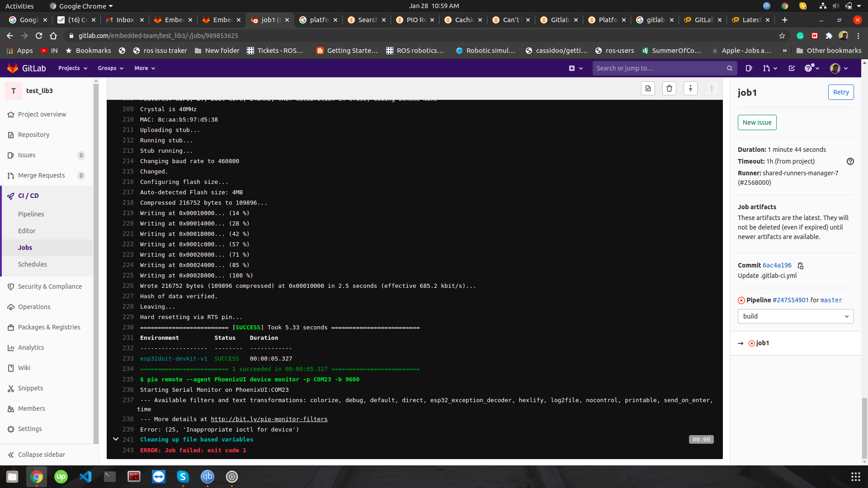Open Activities overview

(x=19, y=6)
